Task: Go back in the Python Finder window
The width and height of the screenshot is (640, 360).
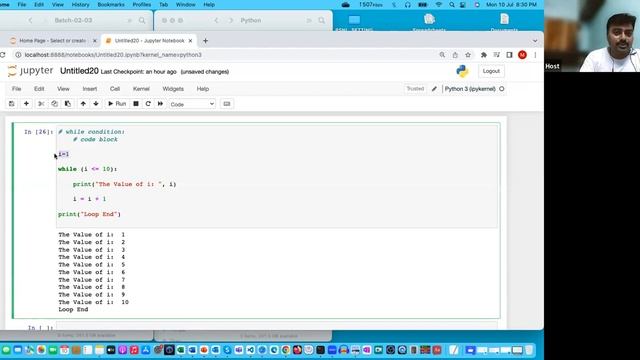Action: tap(217, 20)
